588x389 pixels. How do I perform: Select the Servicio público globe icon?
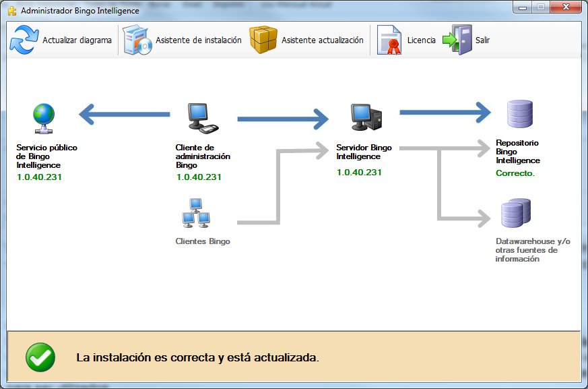click(45, 119)
